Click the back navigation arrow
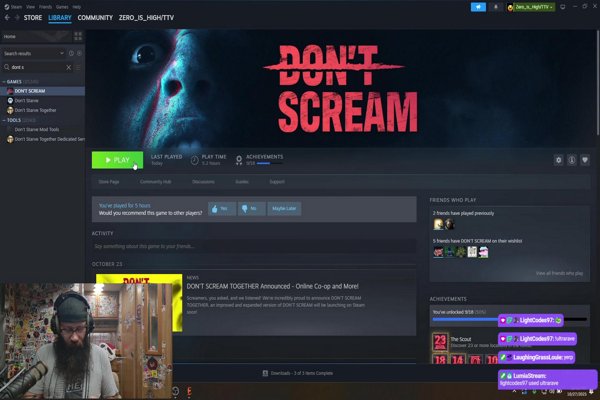Screen dimensions: 600x400 (x=7, y=17)
